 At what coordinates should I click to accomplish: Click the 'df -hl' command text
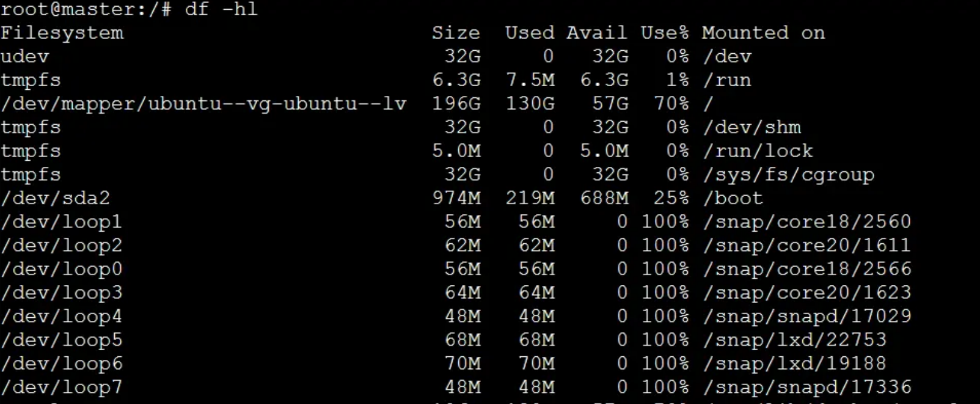pyautogui.click(x=221, y=9)
